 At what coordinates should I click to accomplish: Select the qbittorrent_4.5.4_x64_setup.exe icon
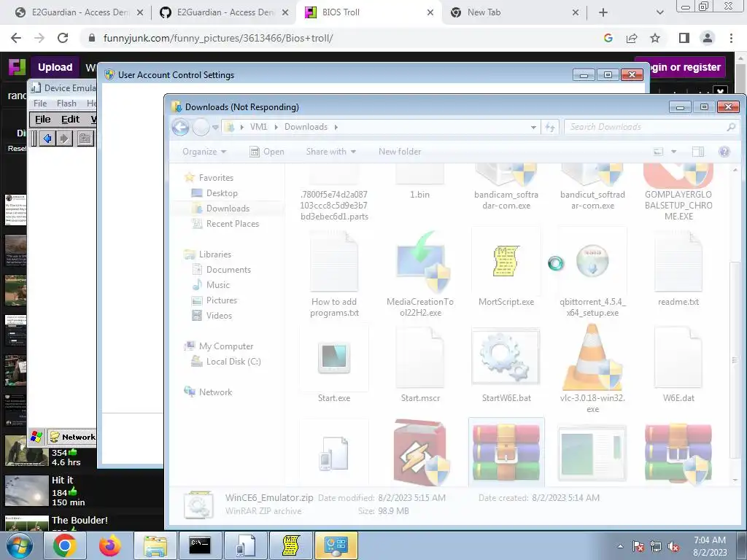click(x=592, y=261)
